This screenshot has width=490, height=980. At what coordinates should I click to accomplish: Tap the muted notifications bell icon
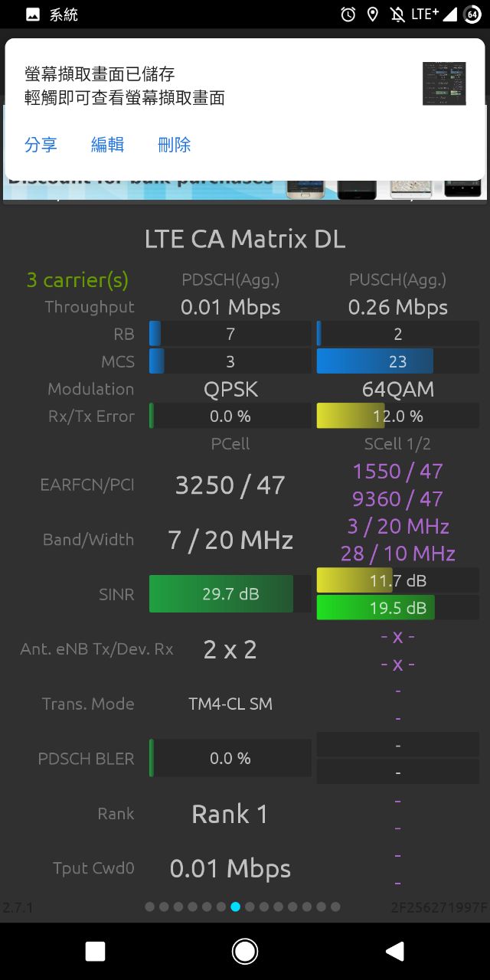point(397,15)
